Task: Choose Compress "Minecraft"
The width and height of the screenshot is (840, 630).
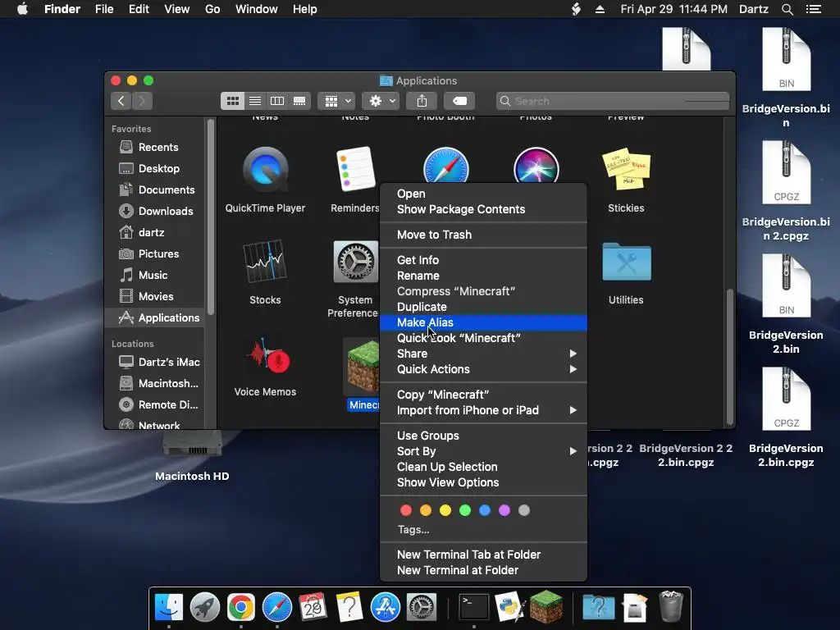Action: pos(483,291)
